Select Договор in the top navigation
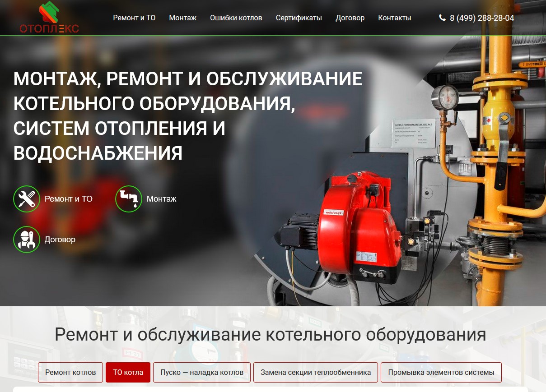 pyautogui.click(x=350, y=18)
